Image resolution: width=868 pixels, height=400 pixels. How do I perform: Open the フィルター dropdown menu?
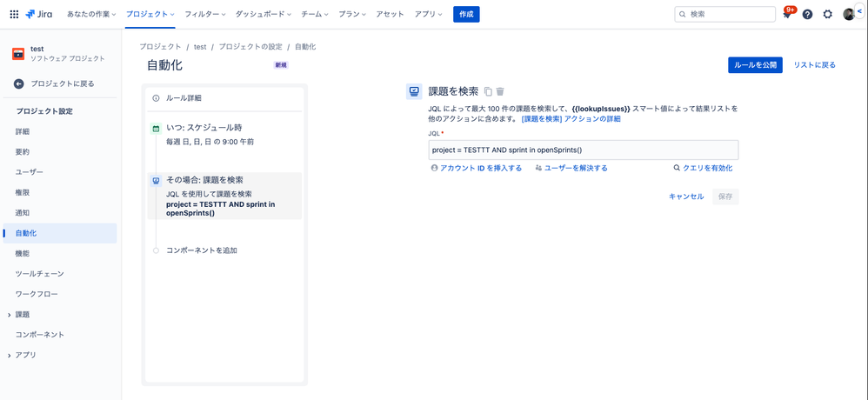pyautogui.click(x=205, y=15)
